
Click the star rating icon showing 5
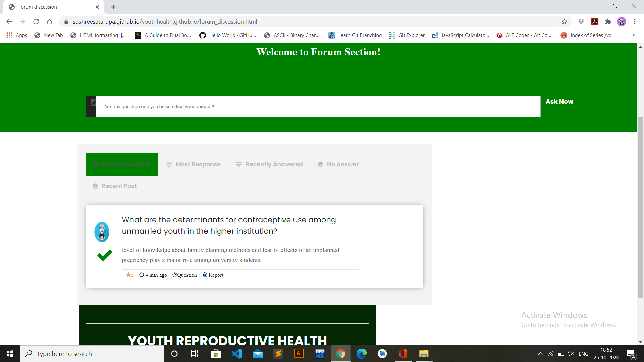[x=128, y=275]
